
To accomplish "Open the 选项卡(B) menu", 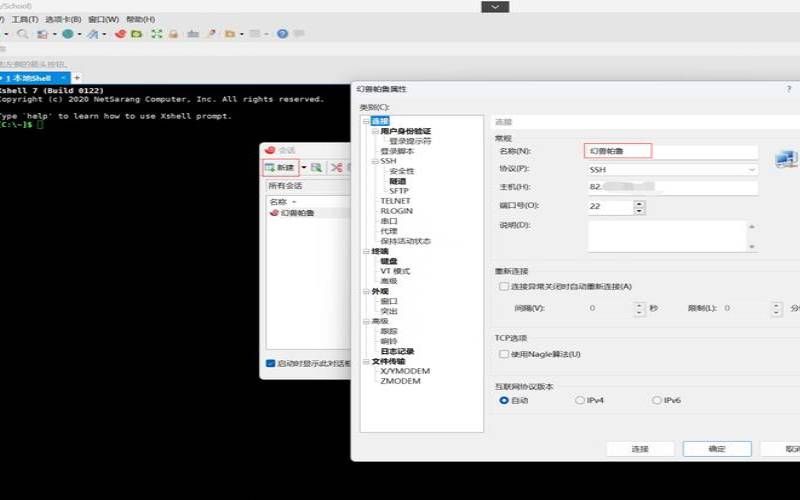I will tap(63, 19).
